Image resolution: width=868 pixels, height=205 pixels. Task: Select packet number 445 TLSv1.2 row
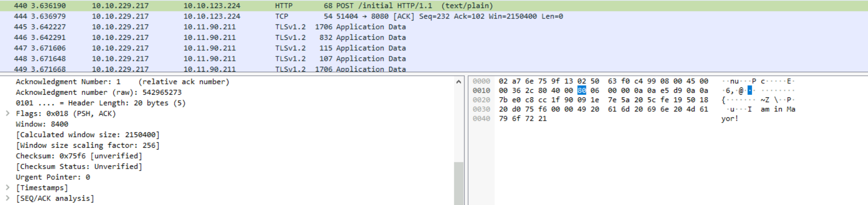tap(249, 27)
